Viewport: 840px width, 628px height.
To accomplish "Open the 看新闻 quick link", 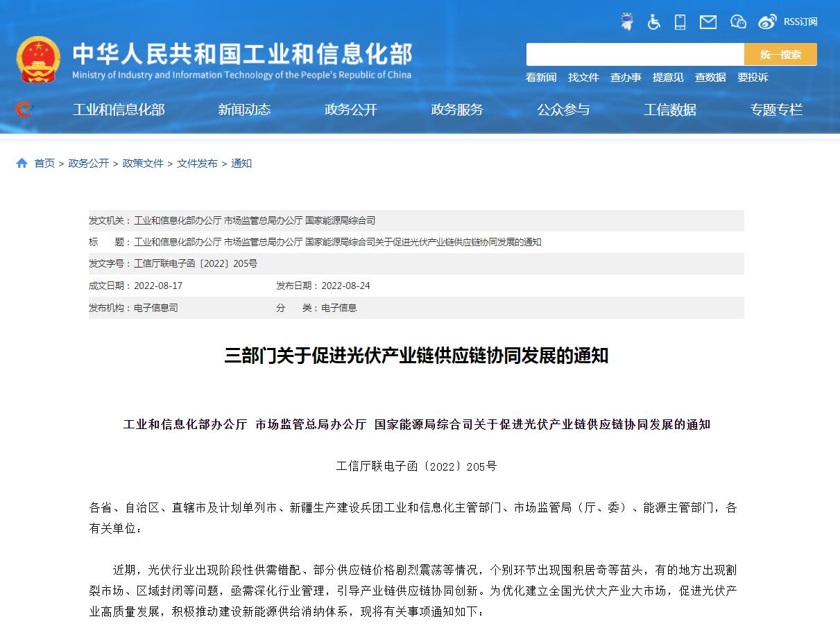I will pyautogui.click(x=541, y=78).
